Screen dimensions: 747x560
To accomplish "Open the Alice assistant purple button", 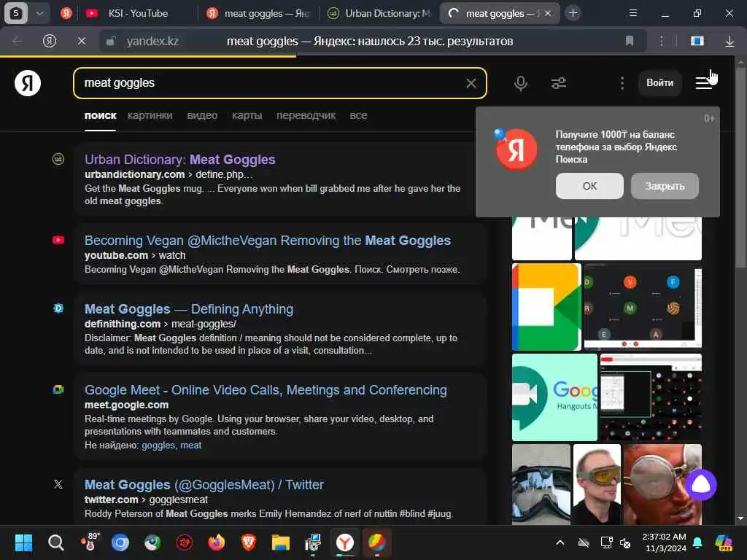I will (x=701, y=485).
